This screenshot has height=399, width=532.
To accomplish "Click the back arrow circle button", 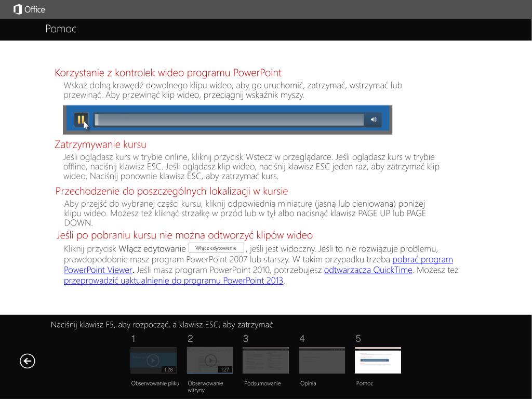I will [x=27, y=361].
